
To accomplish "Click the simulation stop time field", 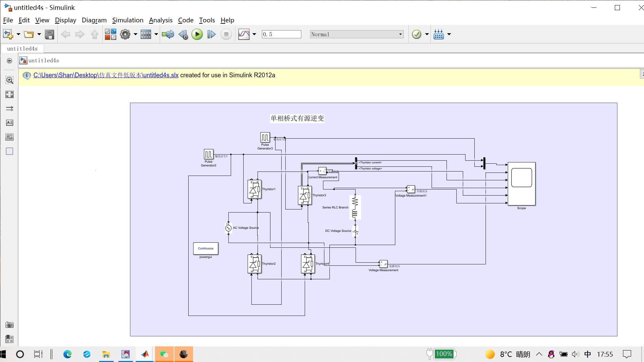I will tap(281, 34).
